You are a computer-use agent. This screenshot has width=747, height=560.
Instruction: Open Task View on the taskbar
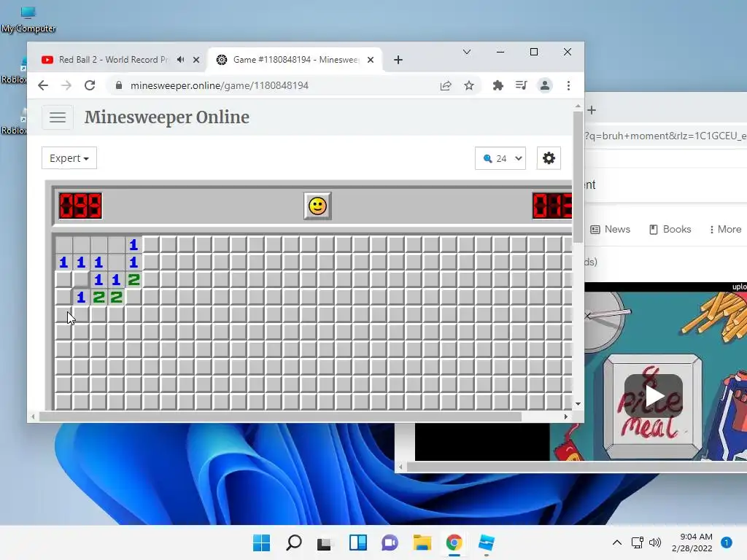coord(325,542)
